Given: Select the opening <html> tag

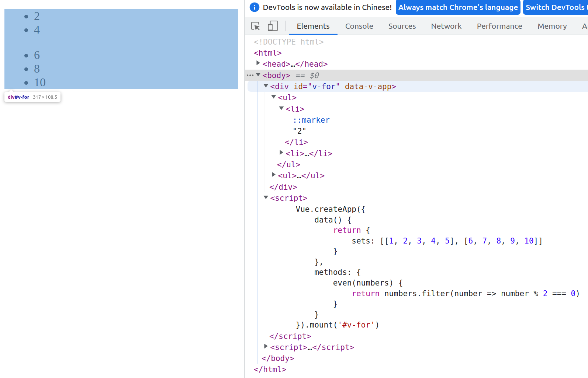Looking at the screenshot, I should [268, 53].
